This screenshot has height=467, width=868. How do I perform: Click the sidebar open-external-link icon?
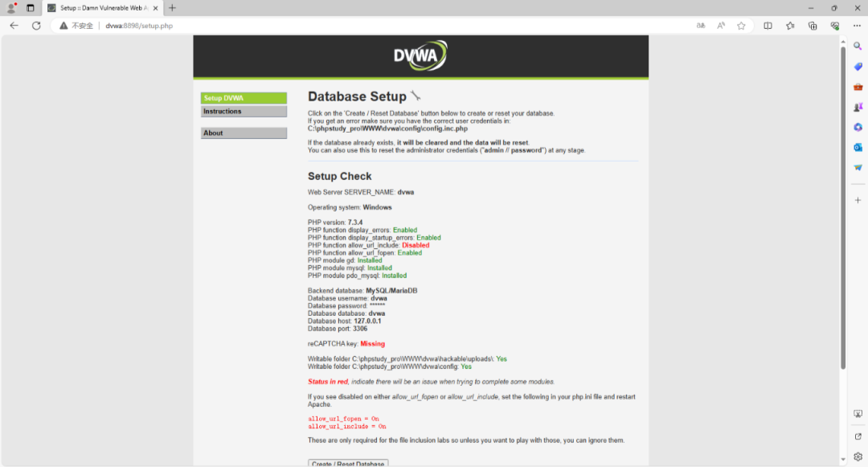[x=858, y=436]
